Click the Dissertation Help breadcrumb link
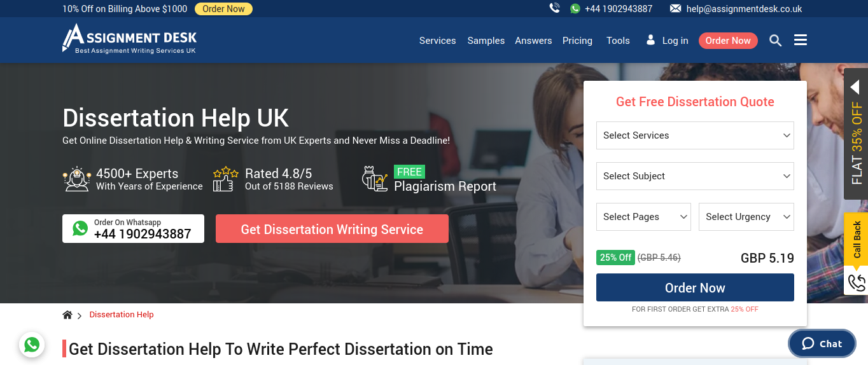The height and width of the screenshot is (365, 868). click(122, 315)
